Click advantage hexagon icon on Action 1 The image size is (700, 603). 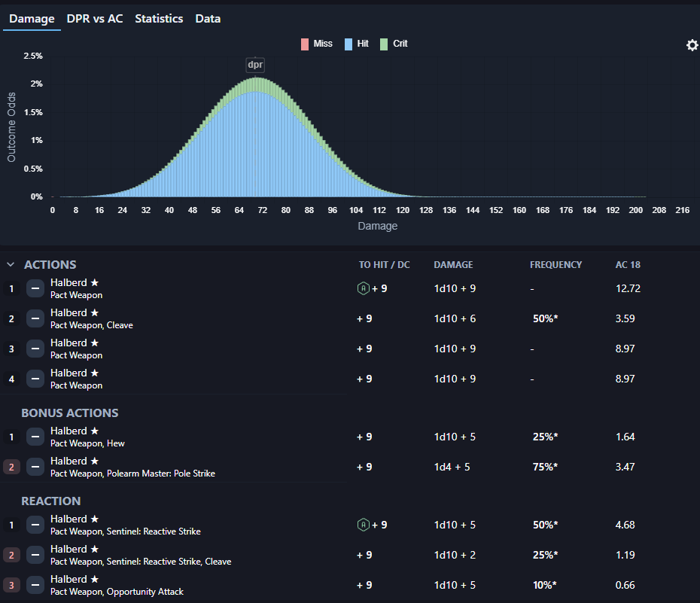[362, 288]
